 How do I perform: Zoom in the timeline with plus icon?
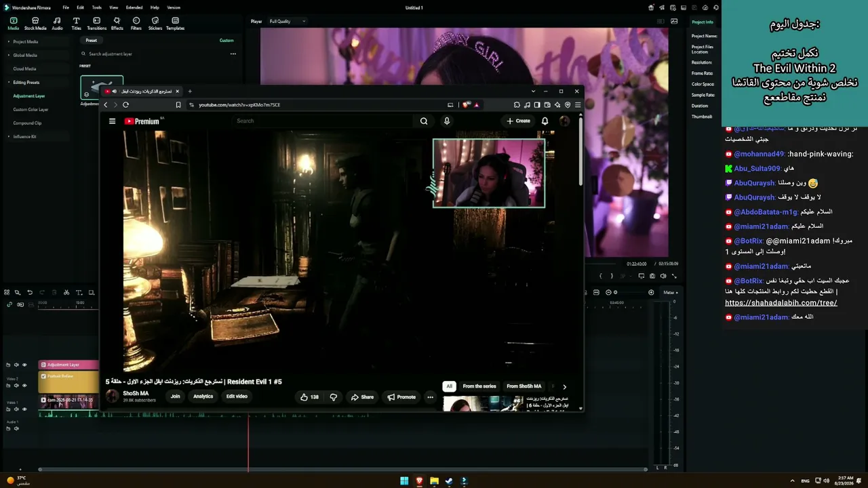(x=651, y=293)
